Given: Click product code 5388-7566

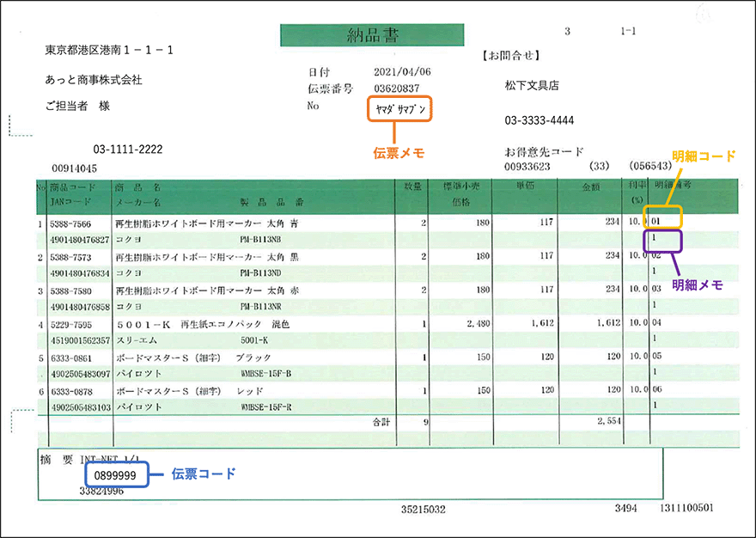Looking at the screenshot, I should click(70, 224).
